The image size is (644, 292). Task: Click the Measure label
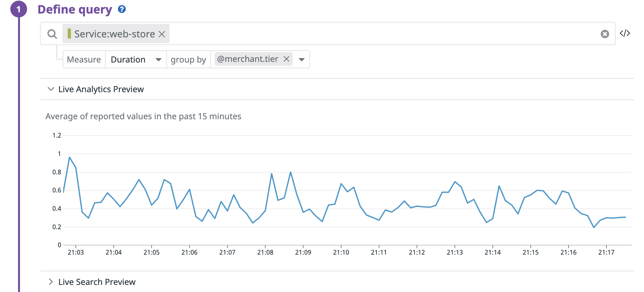pos(84,60)
